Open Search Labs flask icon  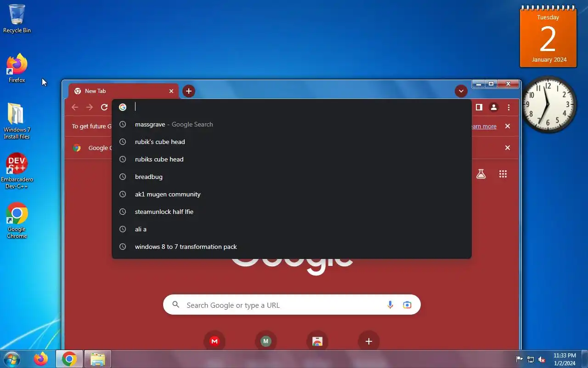(x=481, y=174)
